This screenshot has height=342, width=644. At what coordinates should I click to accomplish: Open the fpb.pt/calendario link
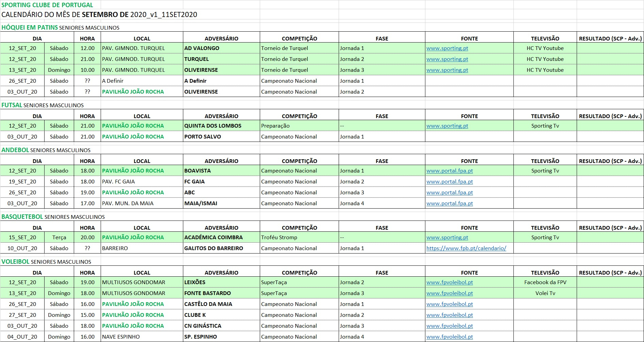click(466, 248)
